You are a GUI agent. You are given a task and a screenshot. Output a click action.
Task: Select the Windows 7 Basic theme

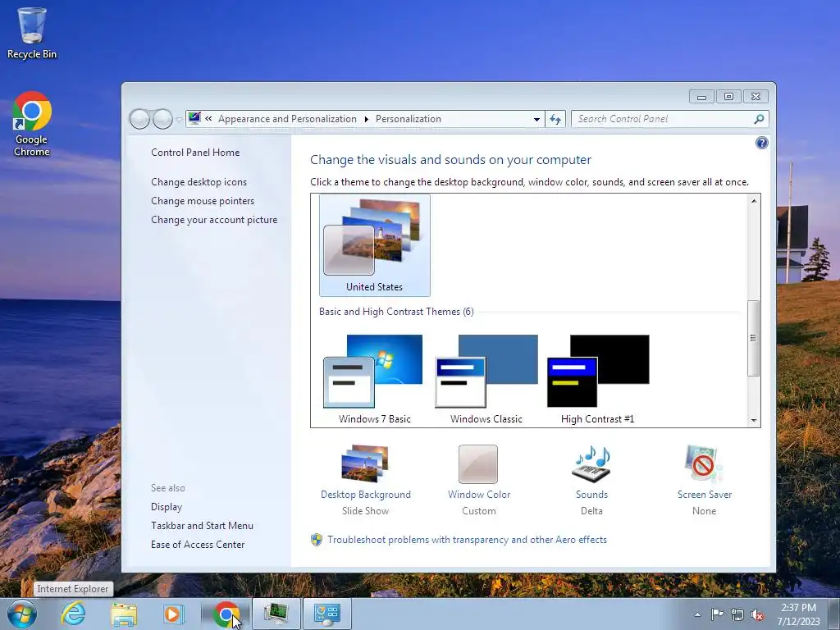(x=374, y=379)
